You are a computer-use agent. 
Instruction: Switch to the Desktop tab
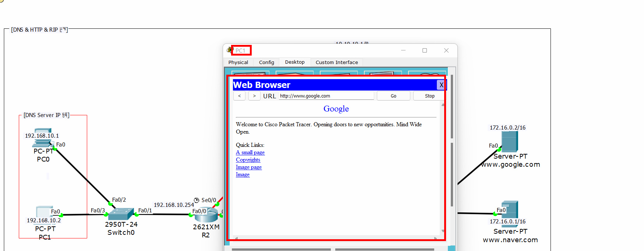coord(295,62)
